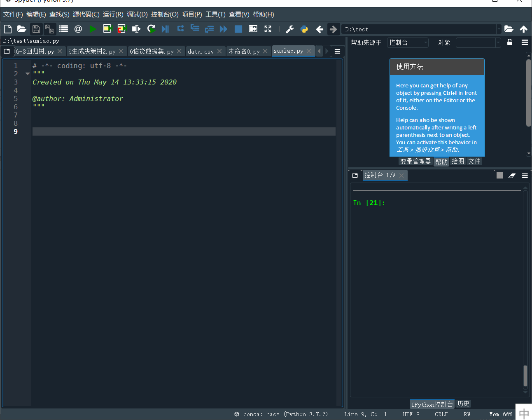Open the 查找(S) menu

point(59,14)
